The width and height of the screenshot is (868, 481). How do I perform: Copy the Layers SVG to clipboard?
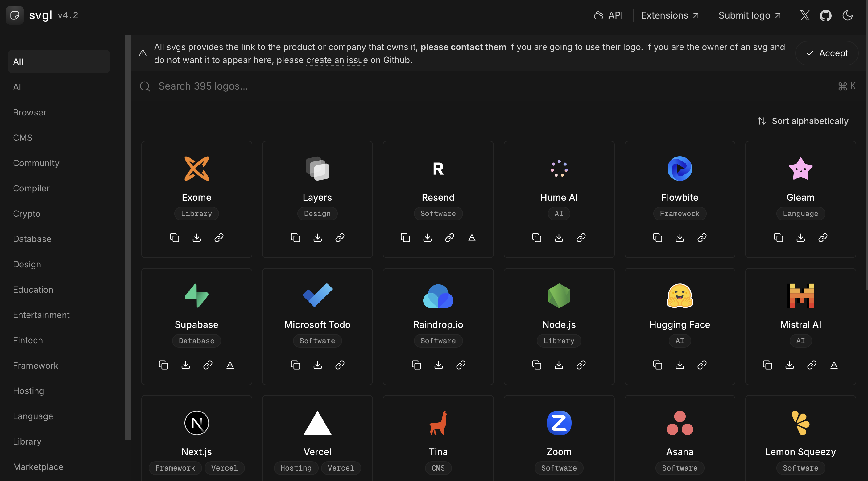click(296, 238)
